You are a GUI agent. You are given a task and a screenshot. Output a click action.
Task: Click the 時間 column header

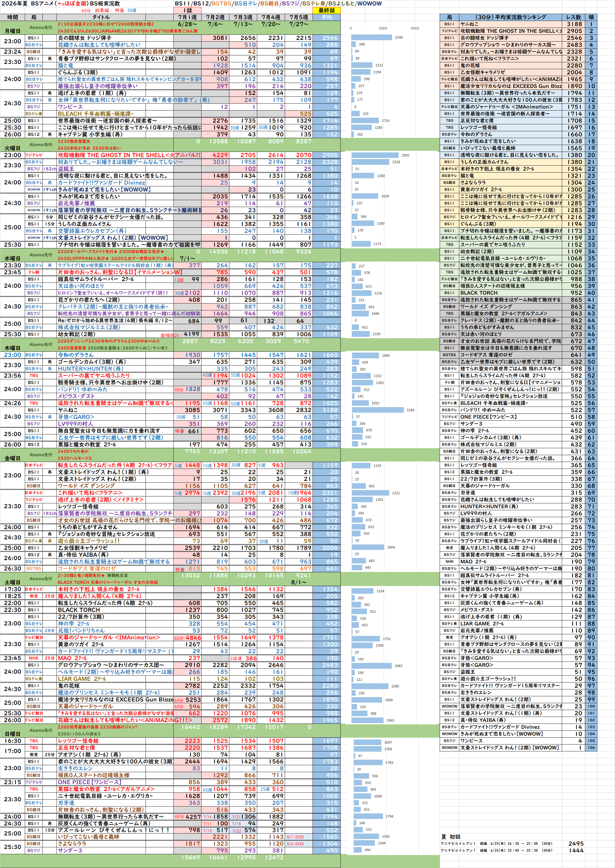tap(12, 17)
